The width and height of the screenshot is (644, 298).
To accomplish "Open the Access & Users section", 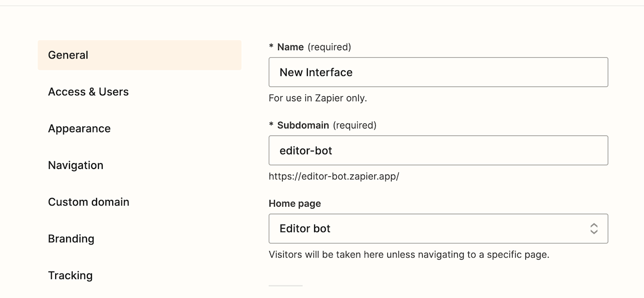I will (88, 92).
